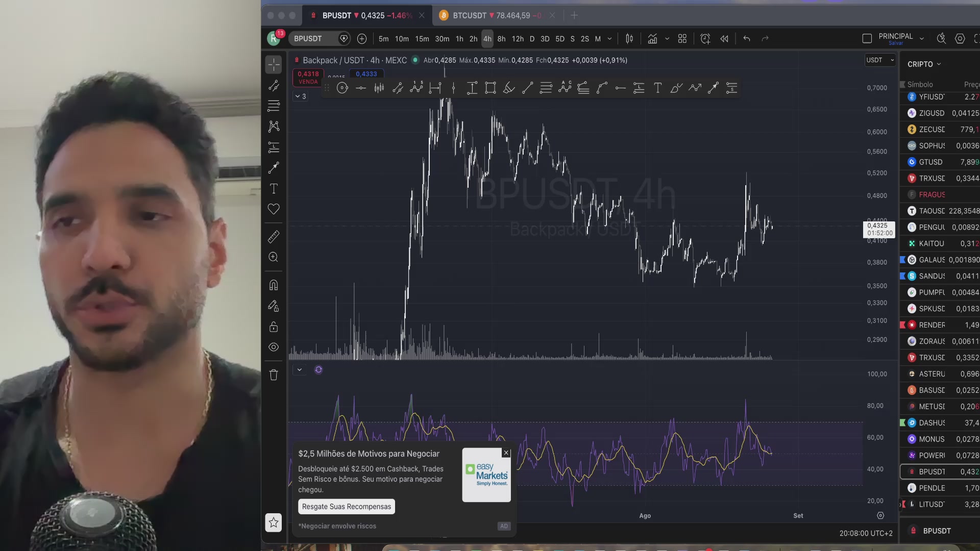980x551 pixels.
Task: Expand the CRIPTO watchlist dropdown
Action: 924,64
